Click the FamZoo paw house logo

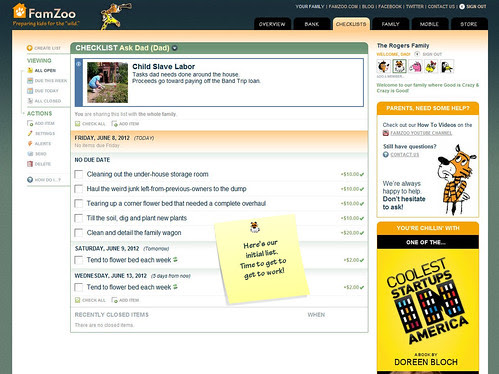(x=19, y=11)
